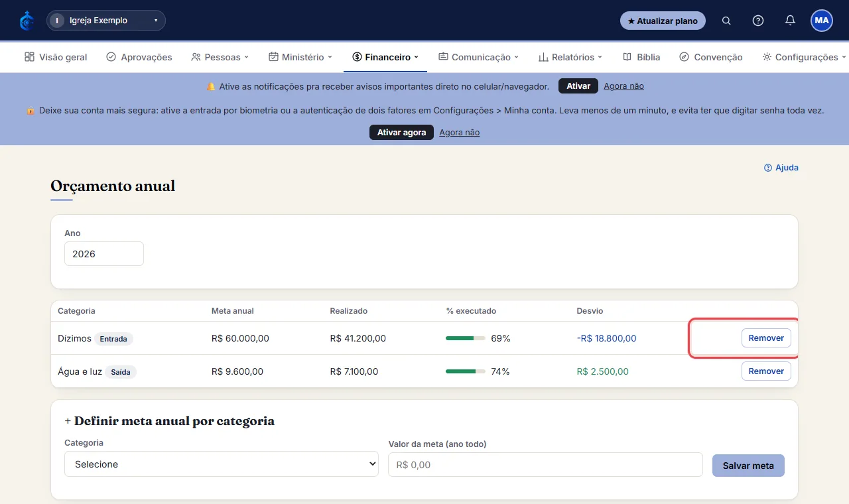
Task: Remove the Dízimos budget row
Action: pos(766,338)
